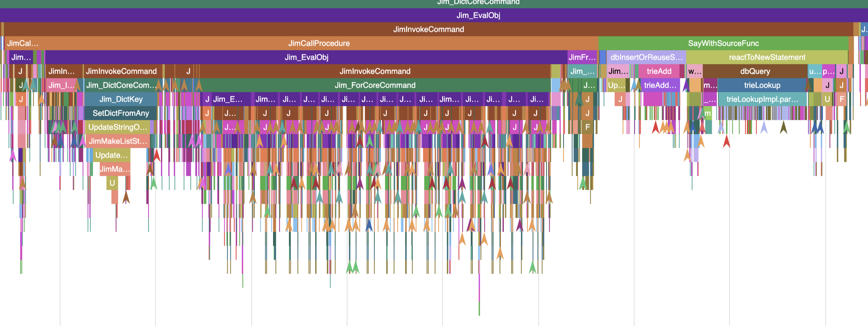Click the SayWithSourceFunc frame
This screenshot has width=868, height=326.
pos(723,43)
